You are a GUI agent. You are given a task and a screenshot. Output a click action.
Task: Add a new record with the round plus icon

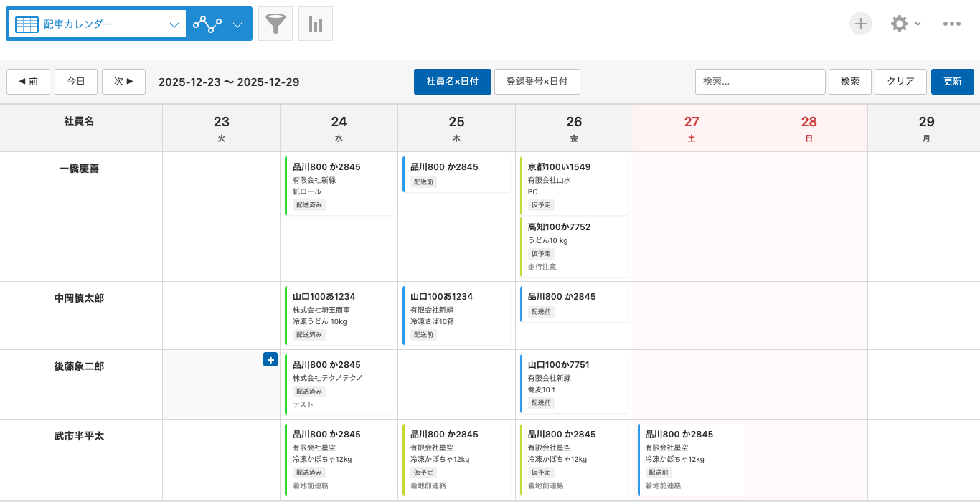tap(861, 24)
